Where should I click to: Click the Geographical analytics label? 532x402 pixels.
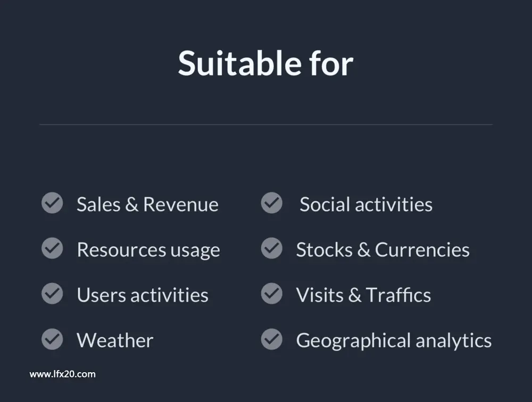394,341
